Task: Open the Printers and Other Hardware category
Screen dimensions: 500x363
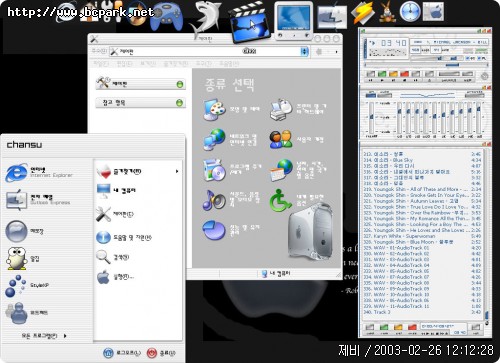Action: pos(281,110)
